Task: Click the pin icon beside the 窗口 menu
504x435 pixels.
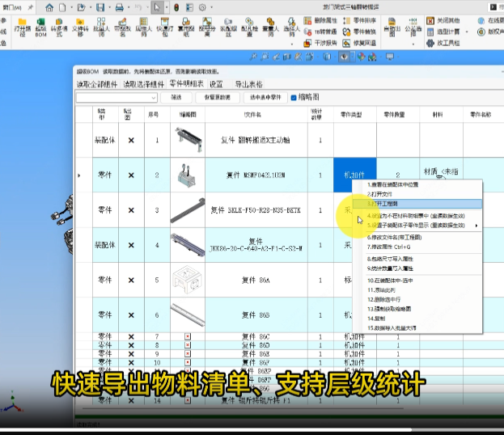Action: (30, 7)
